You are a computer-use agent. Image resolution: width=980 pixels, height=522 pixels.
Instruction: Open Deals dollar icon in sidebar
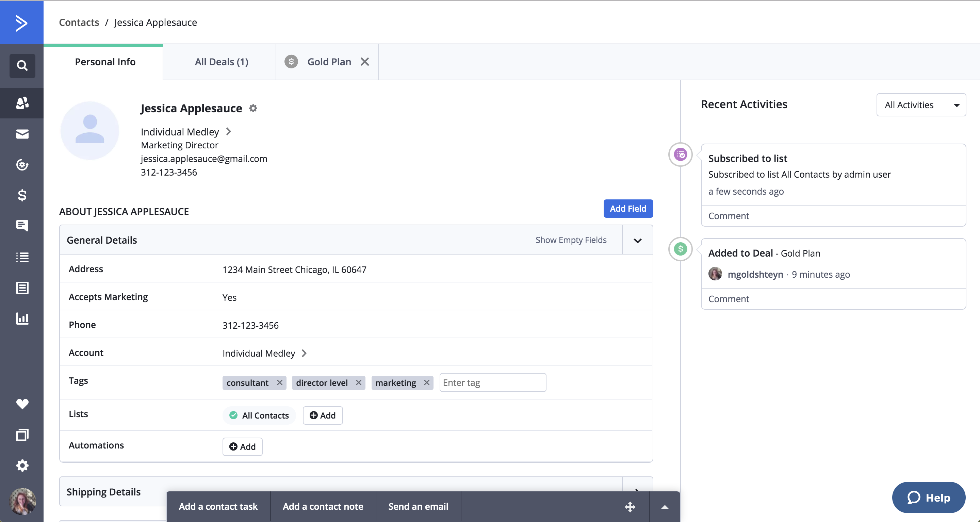22,195
